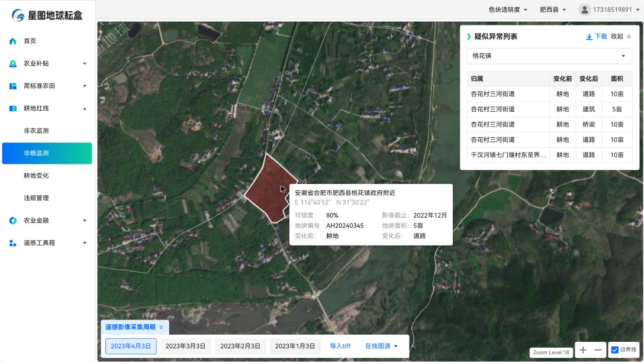
Task: Zoom in the map with plus button
Action: [x=583, y=350]
